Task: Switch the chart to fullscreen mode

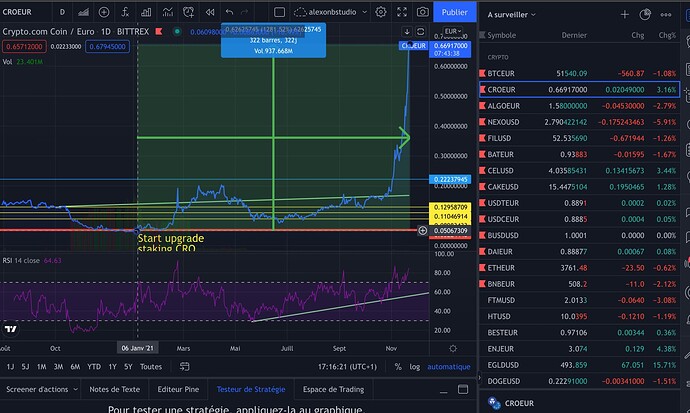Action: click(x=402, y=12)
